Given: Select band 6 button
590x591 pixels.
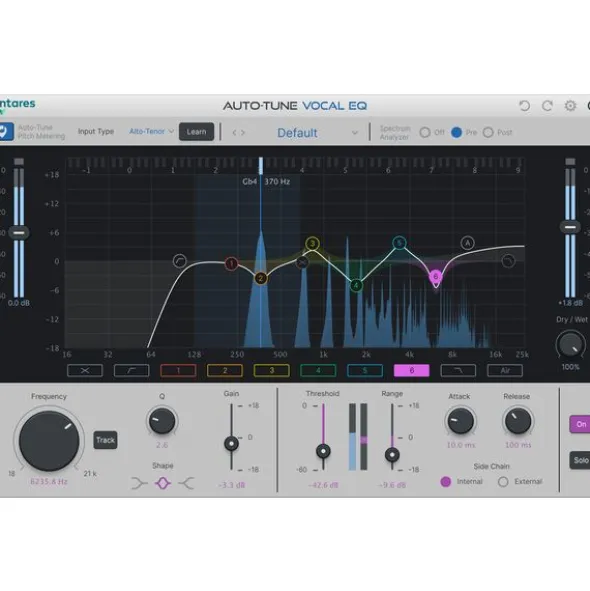Looking at the screenshot, I should [x=412, y=371].
